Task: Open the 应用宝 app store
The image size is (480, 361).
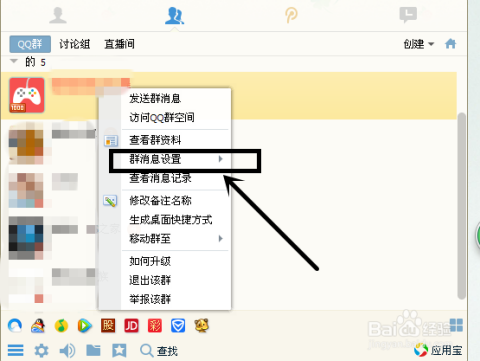Action: click(438, 350)
